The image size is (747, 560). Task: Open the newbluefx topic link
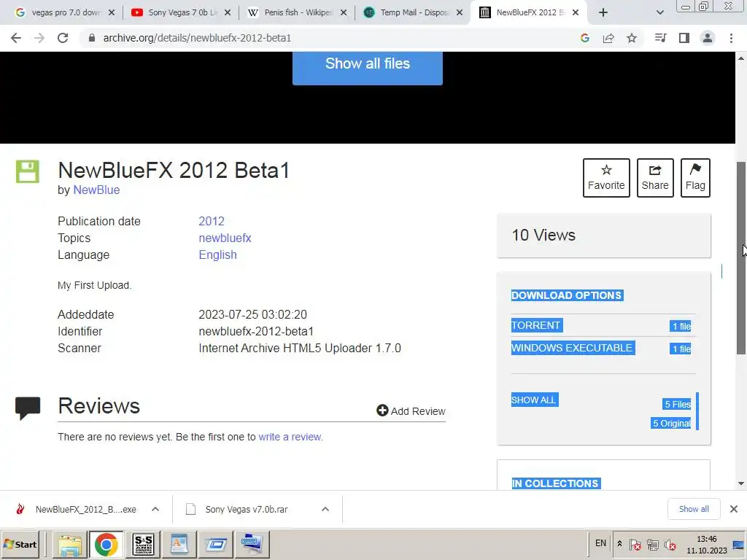[225, 238]
